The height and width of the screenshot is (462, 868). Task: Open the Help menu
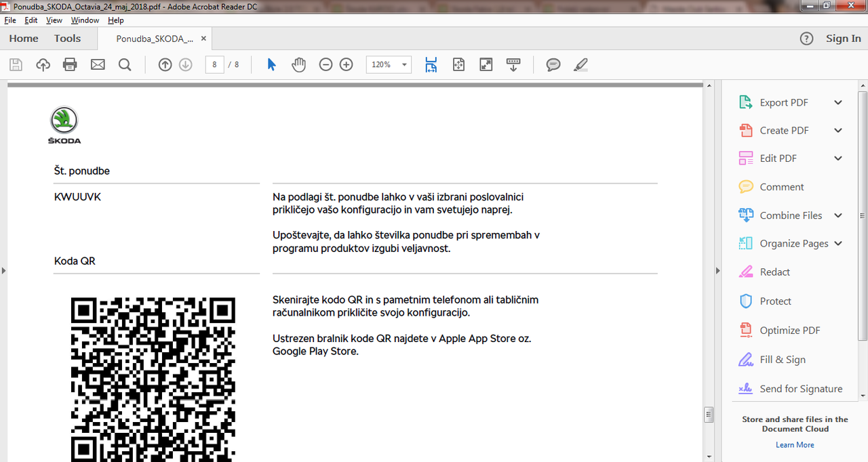(116, 20)
